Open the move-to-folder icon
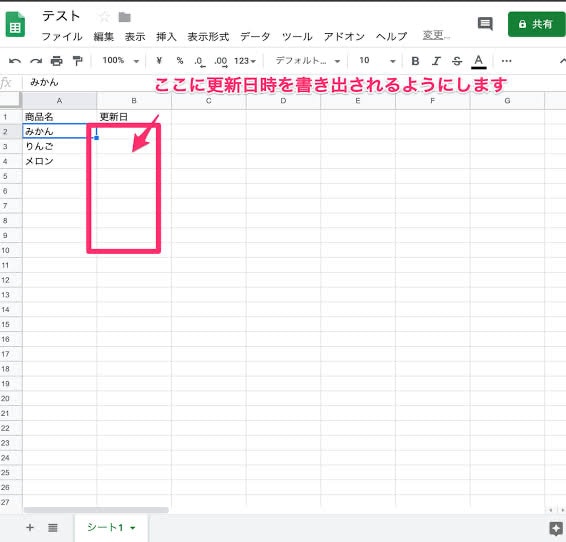The width and height of the screenshot is (566, 542). pyautogui.click(x=125, y=17)
